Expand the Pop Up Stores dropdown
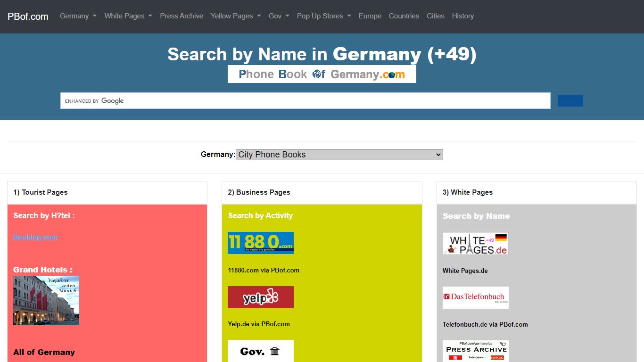The width and height of the screenshot is (644, 362). point(324,16)
